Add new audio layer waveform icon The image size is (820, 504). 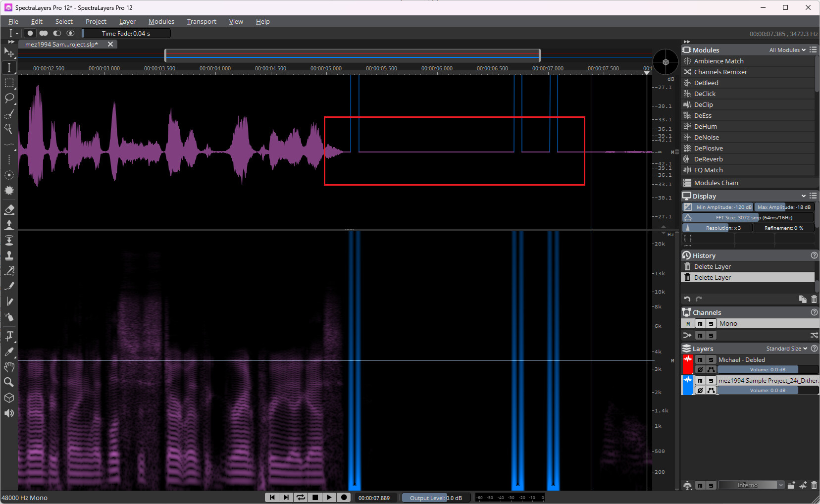coord(803,485)
